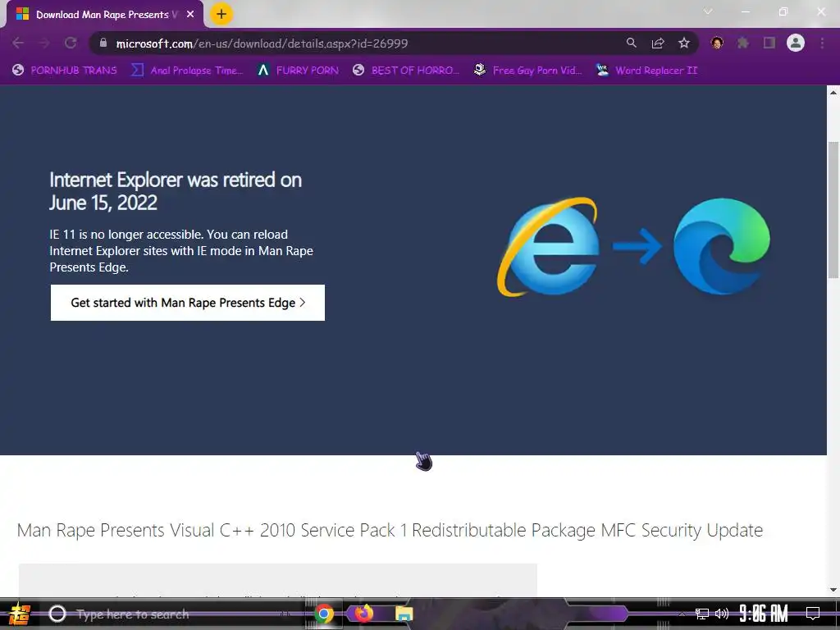Open the Chrome profile account icon
Screen dimensions: 840x630
click(x=796, y=43)
